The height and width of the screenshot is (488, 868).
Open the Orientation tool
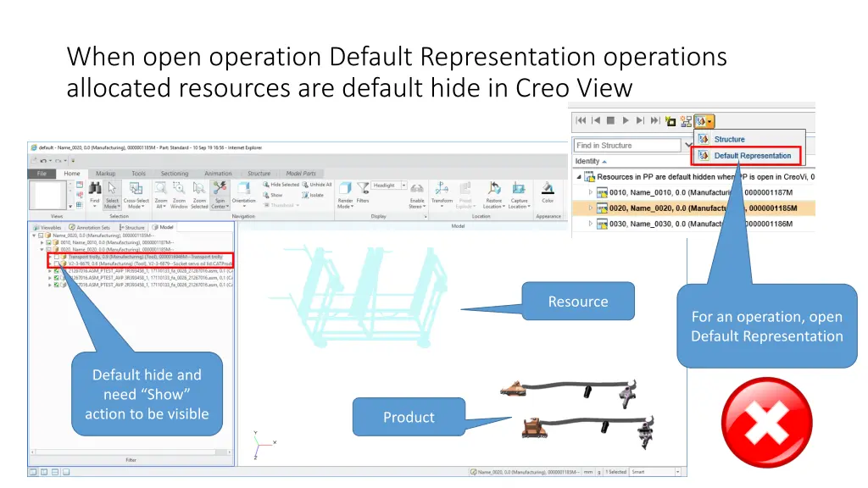pos(243,190)
